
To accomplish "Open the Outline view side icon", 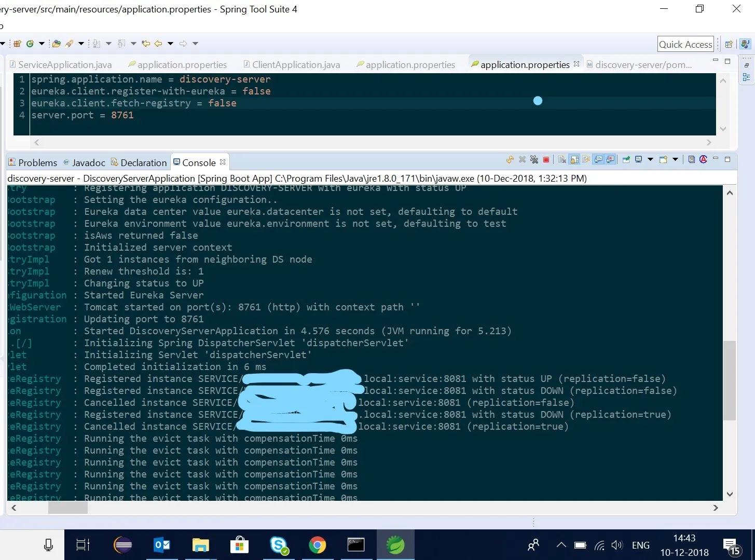I will pyautogui.click(x=746, y=77).
